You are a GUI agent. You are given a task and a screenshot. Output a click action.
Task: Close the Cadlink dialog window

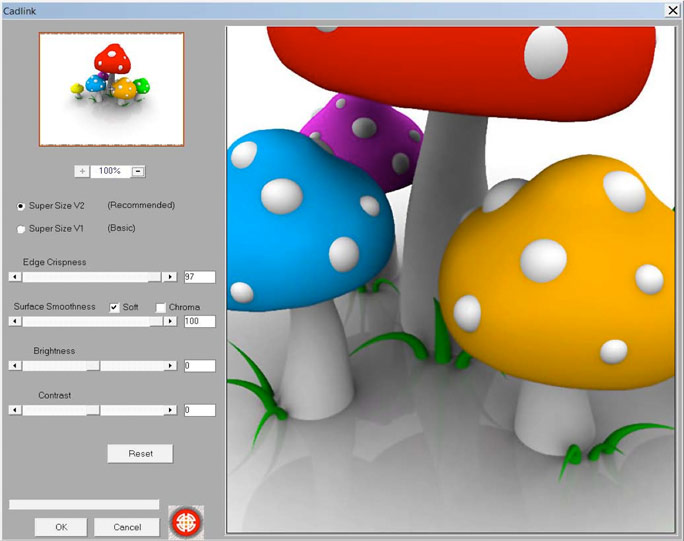672,10
